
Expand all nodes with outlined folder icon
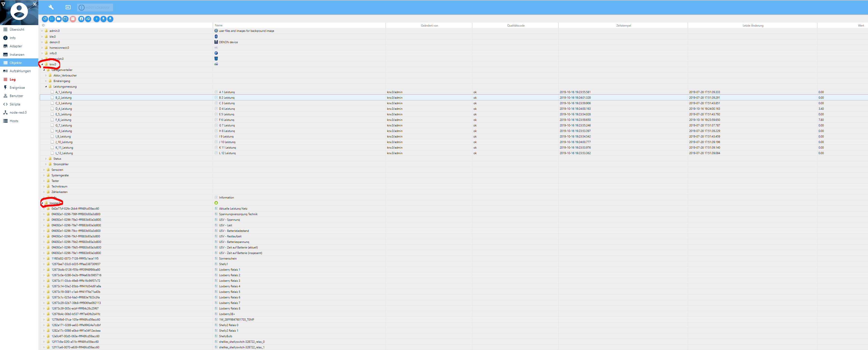pos(65,19)
